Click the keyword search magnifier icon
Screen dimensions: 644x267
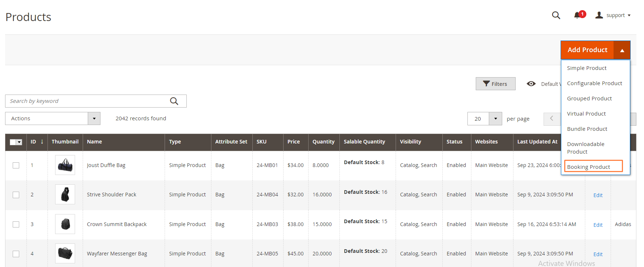click(174, 101)
